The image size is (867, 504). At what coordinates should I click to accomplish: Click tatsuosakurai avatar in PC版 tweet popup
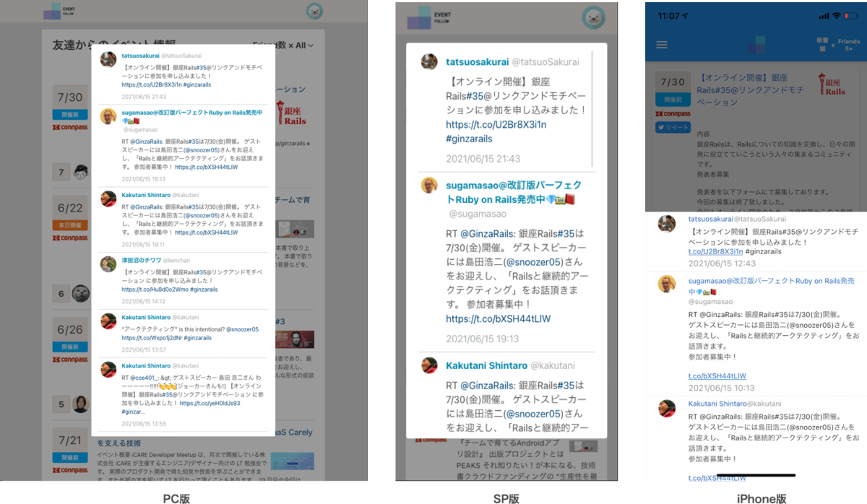click(x=108, y=59)
